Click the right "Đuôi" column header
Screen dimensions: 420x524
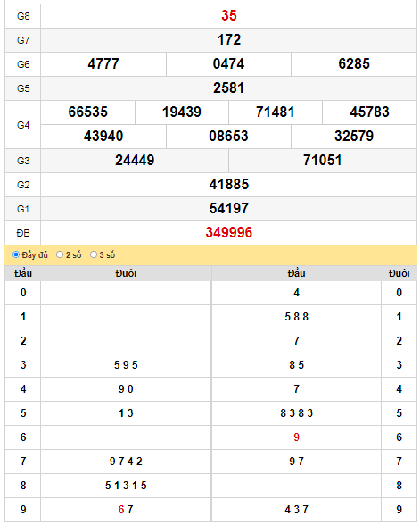click(399, 273)
